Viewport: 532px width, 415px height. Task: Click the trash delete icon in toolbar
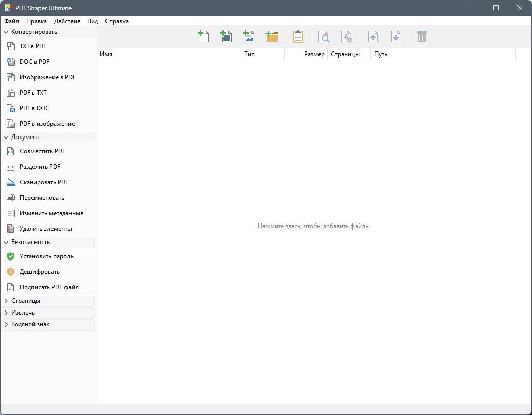[x=421, y=37]
